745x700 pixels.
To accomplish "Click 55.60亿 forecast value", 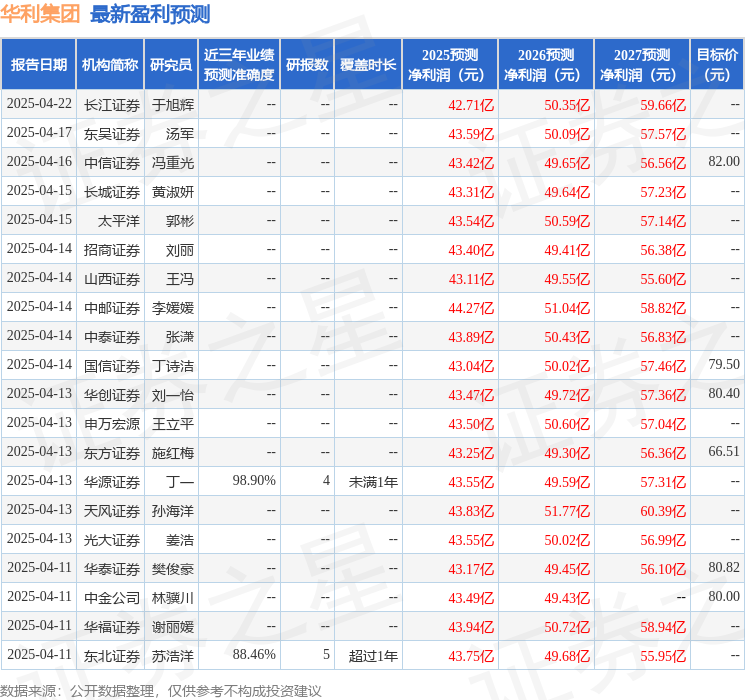I will click(x=663, y=279).
